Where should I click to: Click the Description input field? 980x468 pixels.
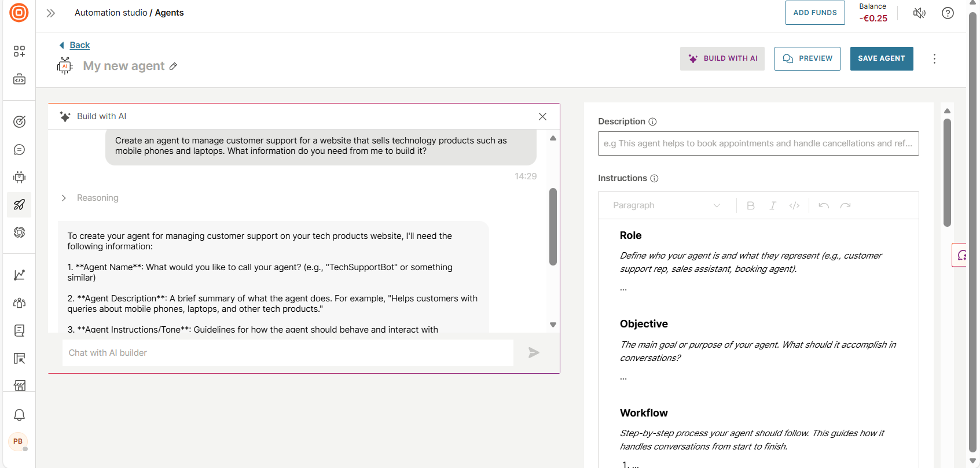point(758,143)
